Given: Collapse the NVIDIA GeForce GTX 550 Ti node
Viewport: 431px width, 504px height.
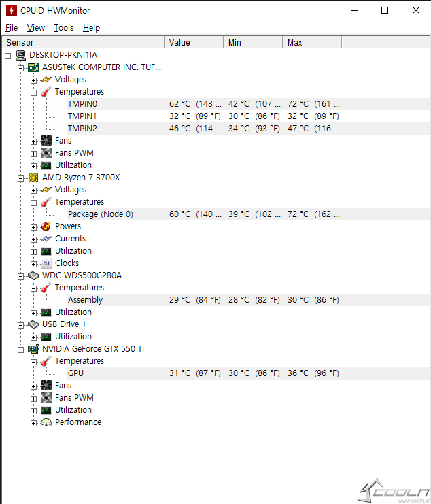Looking at the screenshot, I should click(x=20, y=350).
